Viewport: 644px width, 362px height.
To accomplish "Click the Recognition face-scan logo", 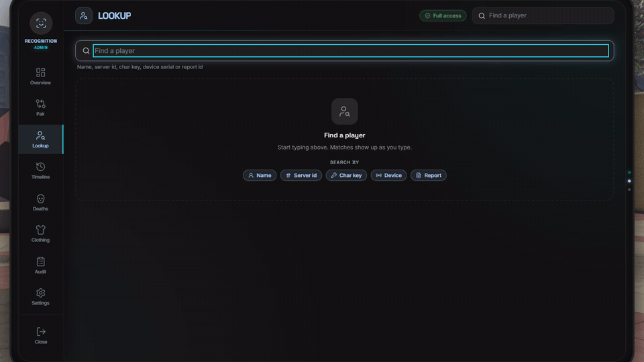I will pyautogui.click(x=41, y=23).
